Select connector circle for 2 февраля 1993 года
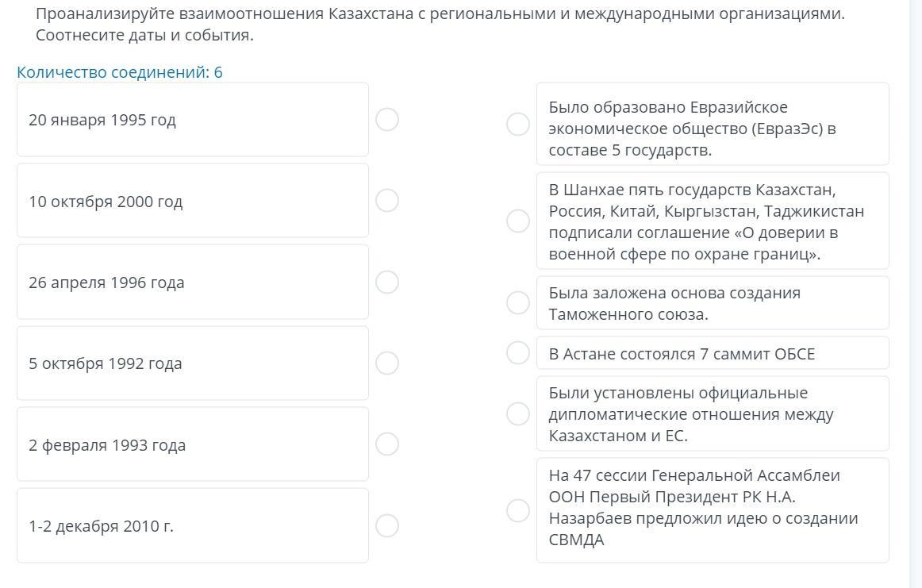The height and width of the screenshot is (588, 922). coord(387,444)
